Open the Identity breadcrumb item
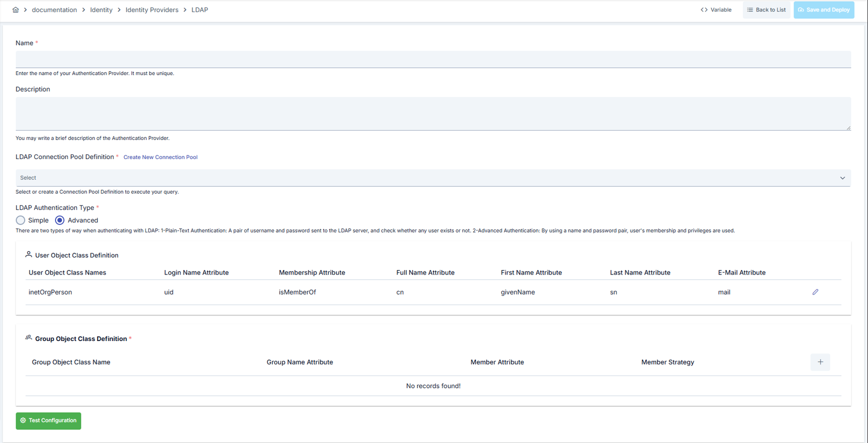The image size is (868, 443). pos(101,9)
